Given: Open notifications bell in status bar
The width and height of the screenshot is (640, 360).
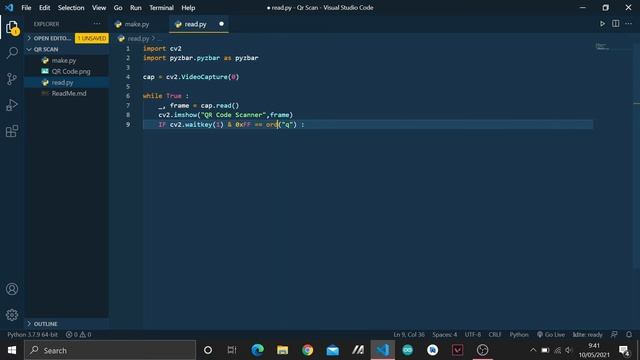Looking at the screenshot, I should tap(629, 334).
